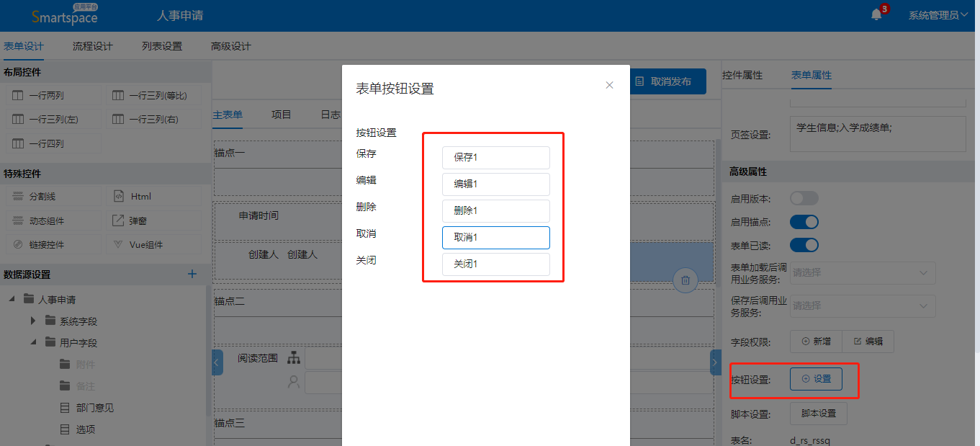Click the 字段权限 新增 button
980x446 pixels.
[816, 342]
